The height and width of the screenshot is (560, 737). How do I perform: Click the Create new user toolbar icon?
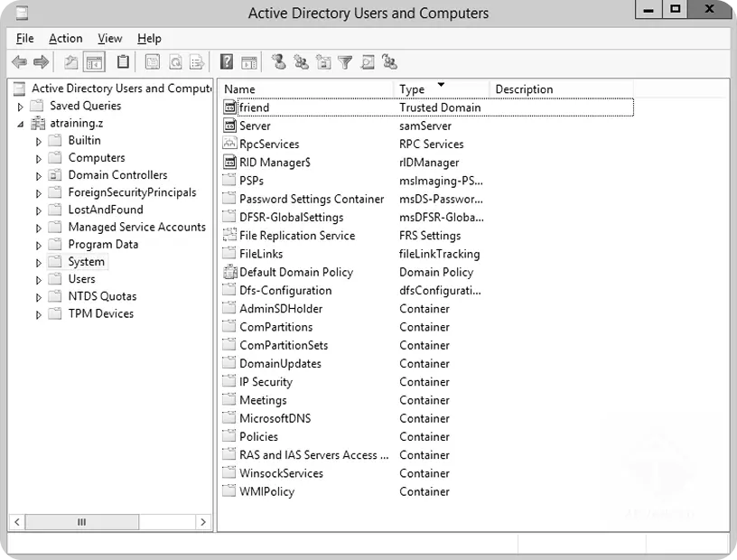(x=279, y=61)
